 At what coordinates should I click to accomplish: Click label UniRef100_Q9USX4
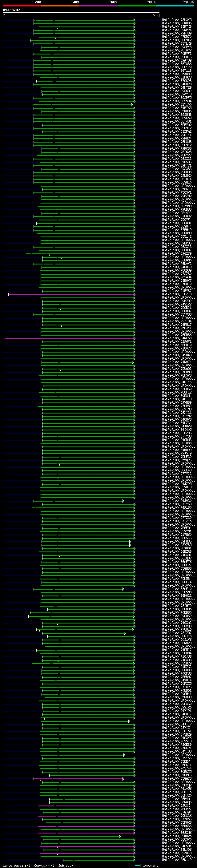[x=177, y=806]
